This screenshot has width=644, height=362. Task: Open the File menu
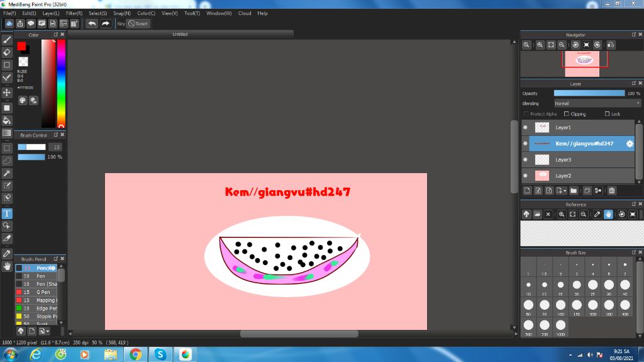[9, 13]
